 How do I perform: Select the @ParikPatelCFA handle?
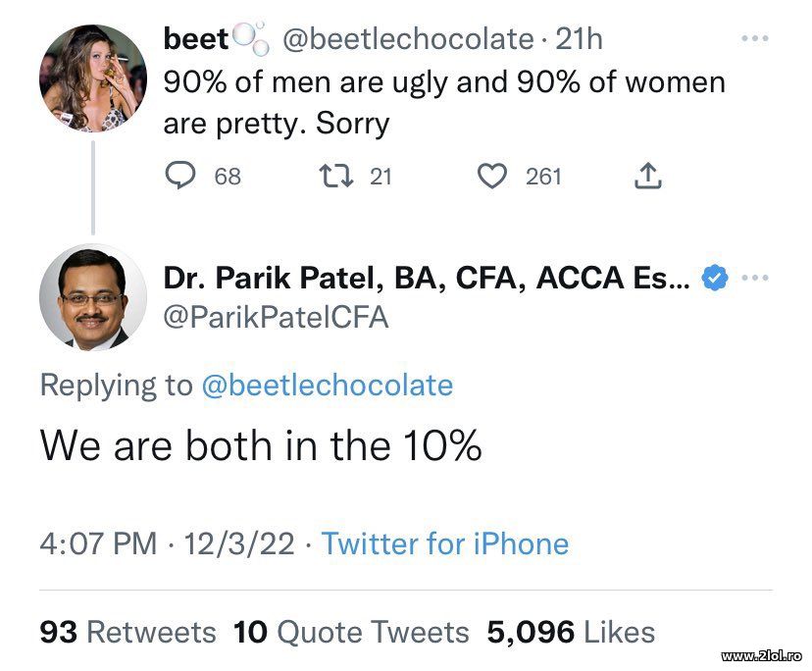[275, 317]
